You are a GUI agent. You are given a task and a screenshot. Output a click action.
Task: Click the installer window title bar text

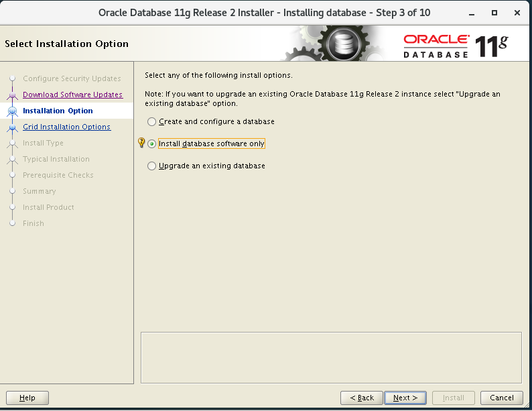264,13
